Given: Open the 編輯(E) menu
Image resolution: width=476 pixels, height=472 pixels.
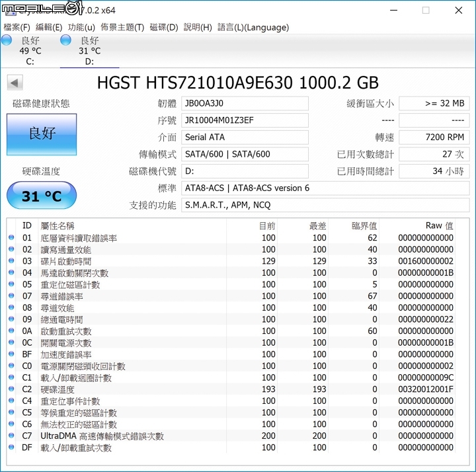Looking at the screenshot, I should (49, 27).
